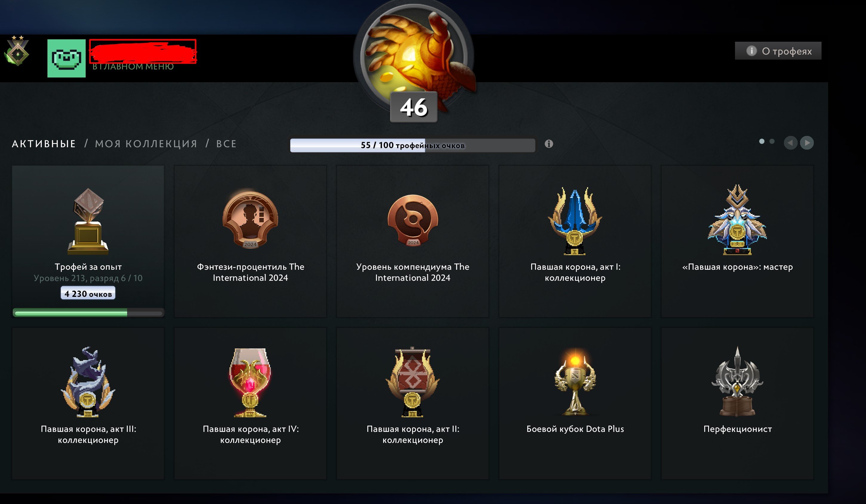Switch to the second page dot
The height and width of the screenshot is (504, 866).
coord(772,142)
